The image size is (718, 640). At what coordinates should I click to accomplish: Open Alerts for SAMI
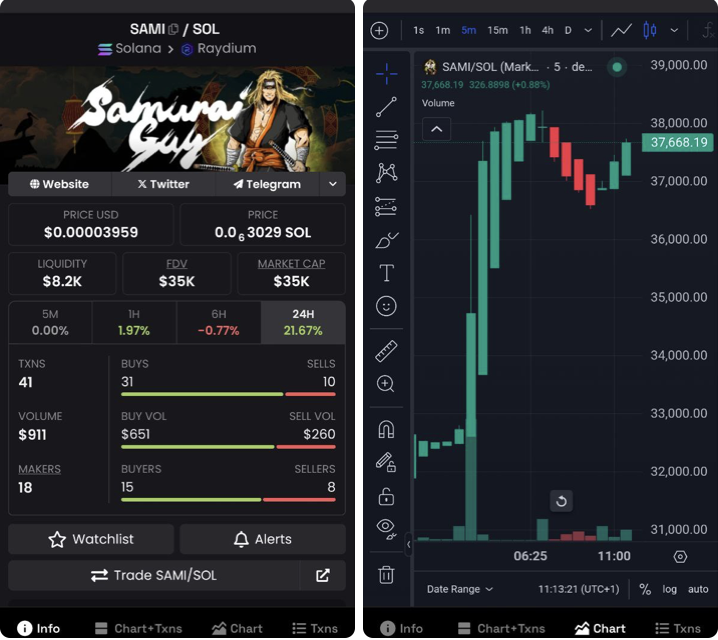point(262,539)
